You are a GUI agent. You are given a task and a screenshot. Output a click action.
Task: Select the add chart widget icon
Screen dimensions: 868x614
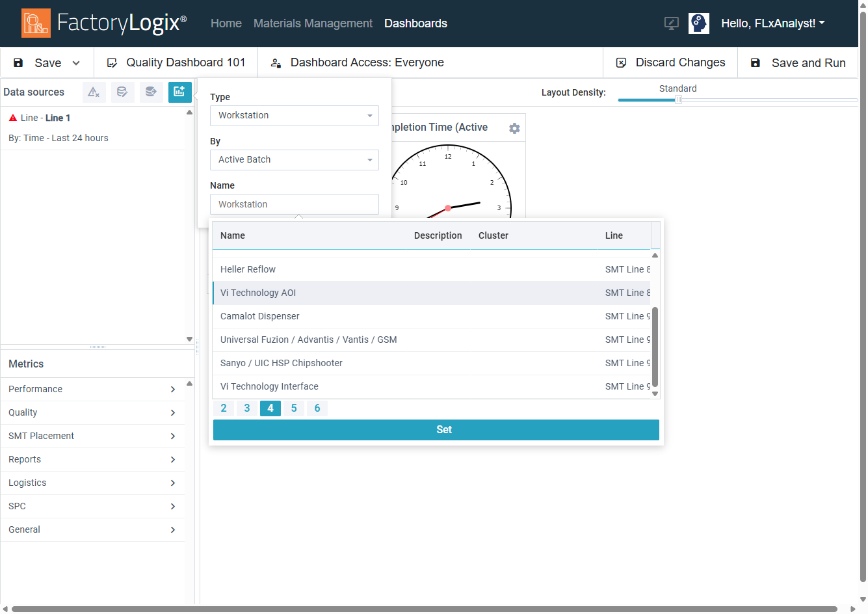pos(180,92)
